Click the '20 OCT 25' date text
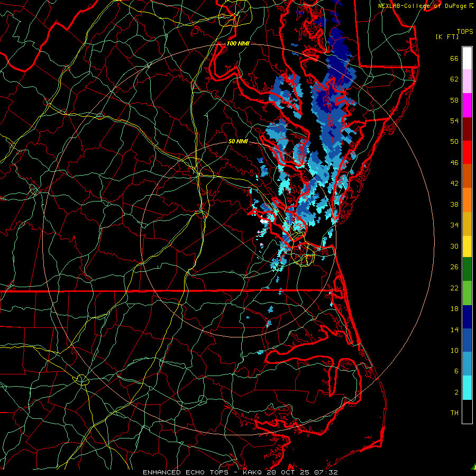Screen dimensions: 476x476 click(289, 472)
